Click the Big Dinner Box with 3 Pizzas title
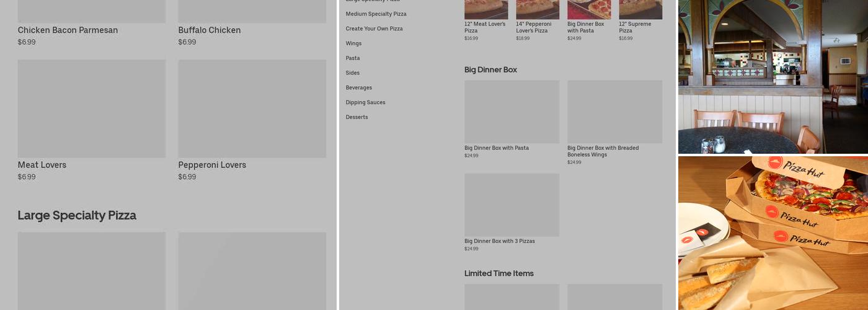Image resolution: width=868 pixels, height=310 pixels. coord(500,241)
